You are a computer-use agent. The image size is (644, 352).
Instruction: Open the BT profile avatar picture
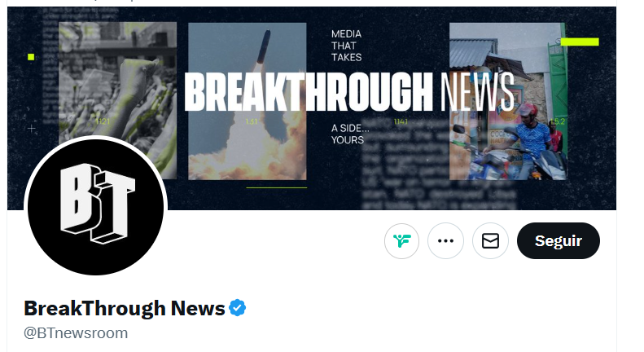pos(96,207)
